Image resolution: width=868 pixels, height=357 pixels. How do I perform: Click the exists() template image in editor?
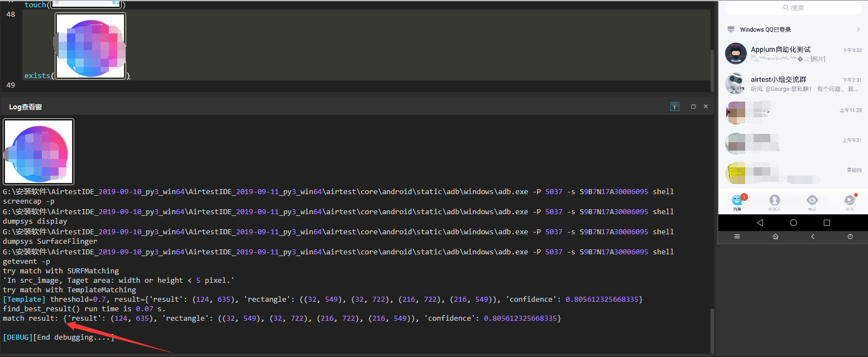pos(90,46)
